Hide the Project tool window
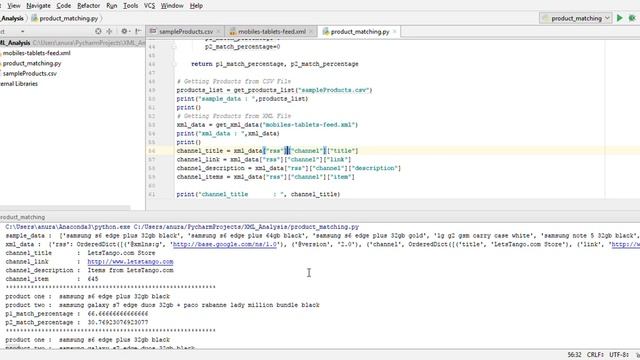The height and width of the screenshot is (360, 640). click(138, 31)
